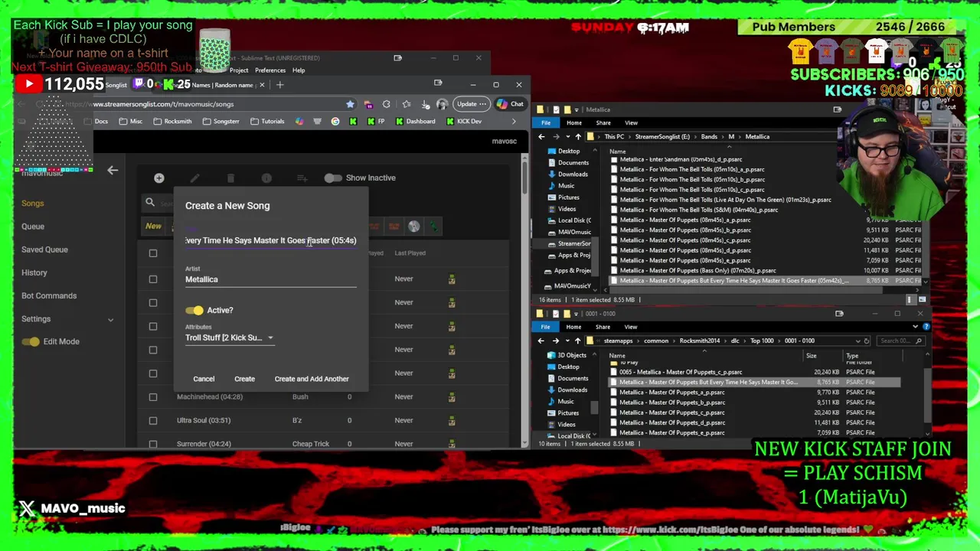Viewport: 980px width, 551px height.
Task: Open recent locations dropdown in Metallica Explorer
Action: (x=567, y=137)
